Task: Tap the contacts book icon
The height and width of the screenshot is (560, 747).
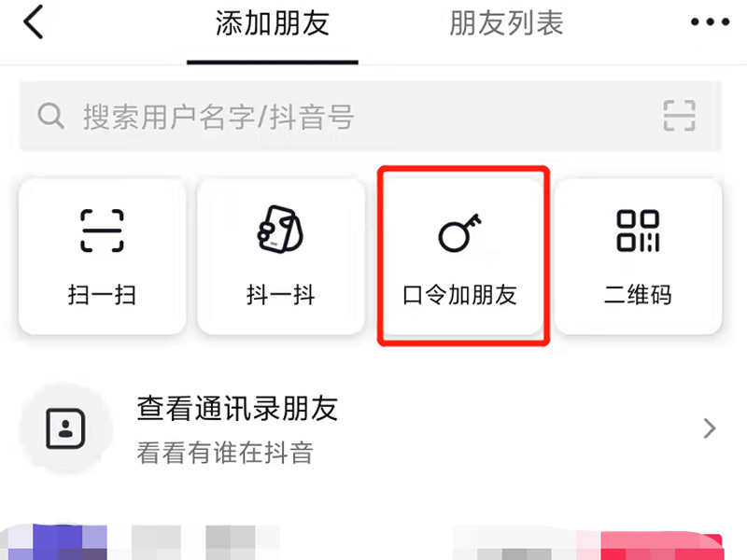Action: click(65, 428)
